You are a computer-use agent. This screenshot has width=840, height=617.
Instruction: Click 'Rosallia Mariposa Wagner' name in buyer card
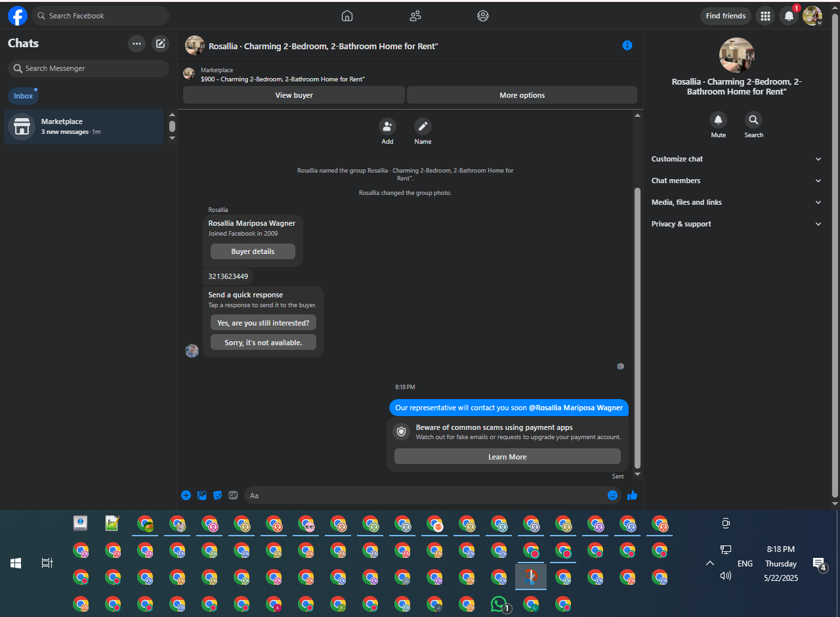[x=252, y=223]
